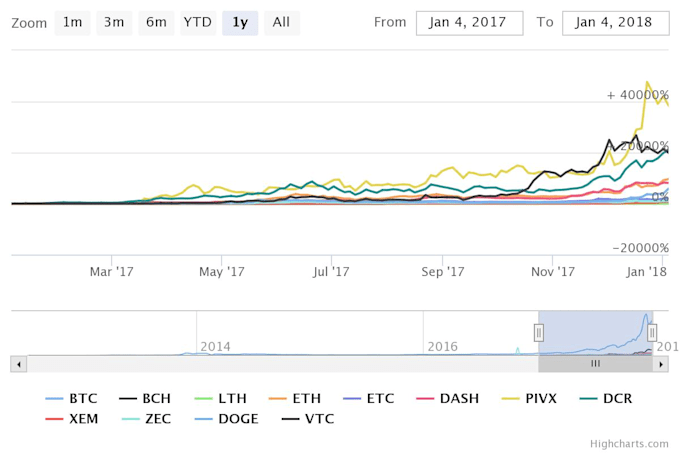The height and width of the screenshot is (453, 680).
Task: Zoom out to All data
Action: [281, 22]
